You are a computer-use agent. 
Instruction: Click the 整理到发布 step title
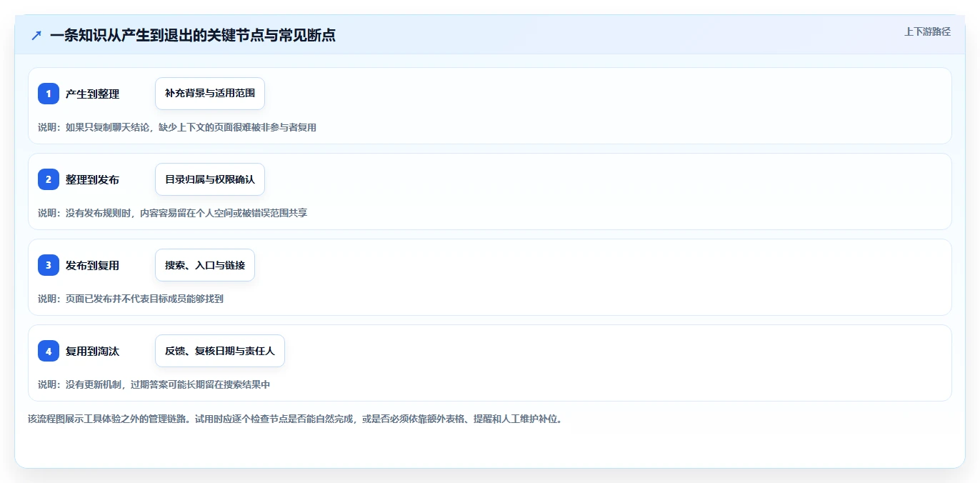click(92, 179)
